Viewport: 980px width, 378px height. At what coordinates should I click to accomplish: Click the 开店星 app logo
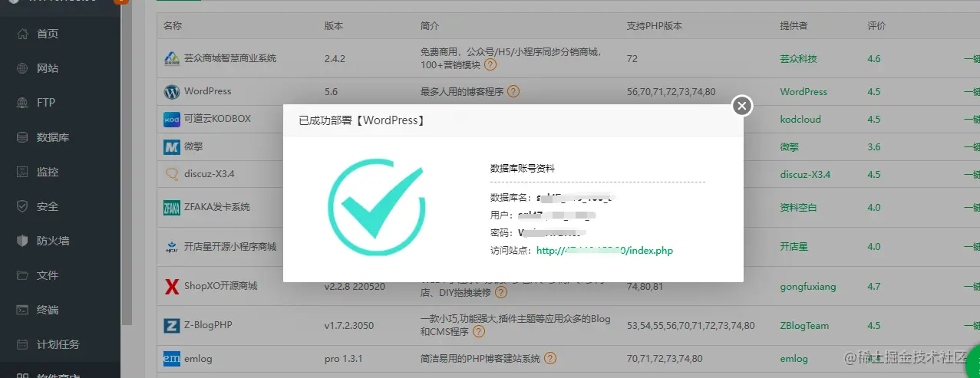[x=172, y=247]
